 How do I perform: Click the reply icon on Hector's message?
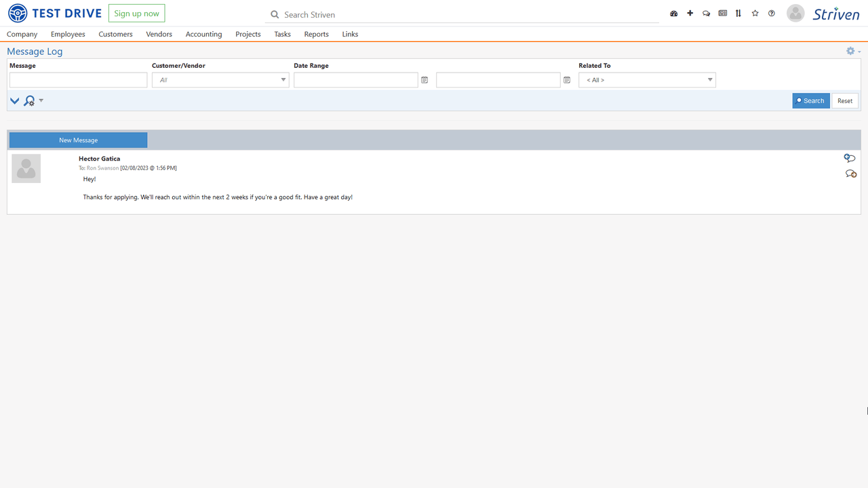(x=849, y=158)
